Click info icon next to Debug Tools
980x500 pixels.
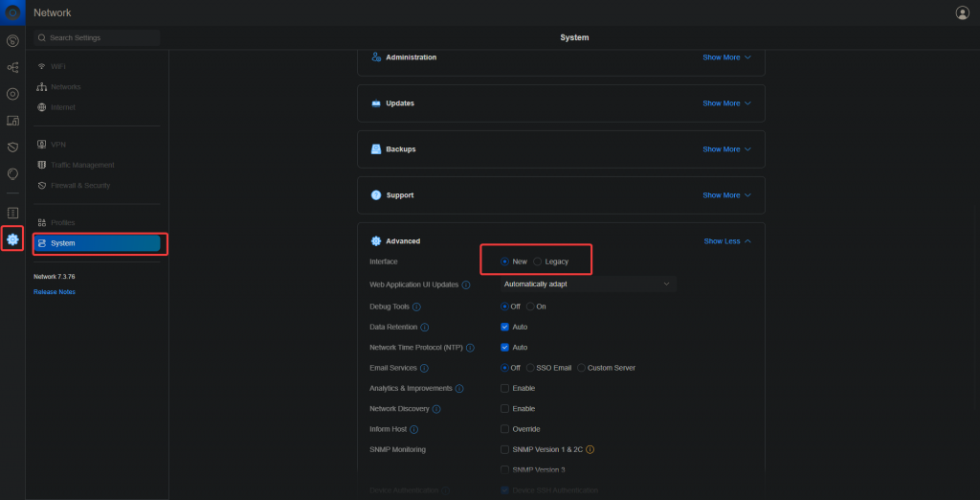point(416,307)
